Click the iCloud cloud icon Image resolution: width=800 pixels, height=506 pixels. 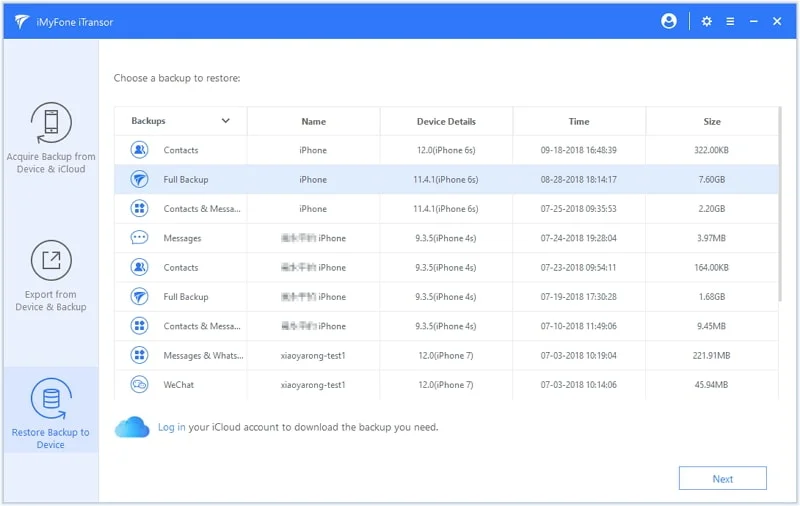pos(132,427)
